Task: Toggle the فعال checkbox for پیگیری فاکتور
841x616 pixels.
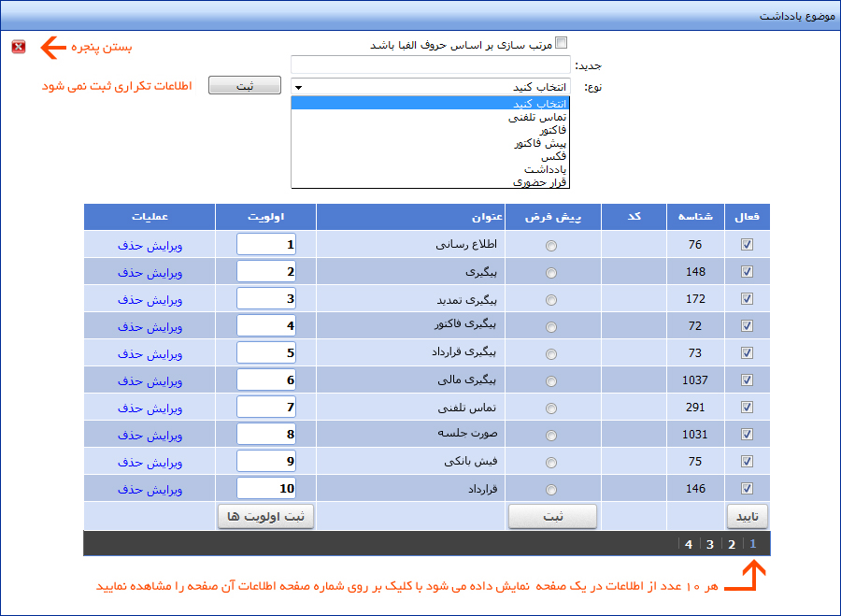Action: (x=747, y=325)
